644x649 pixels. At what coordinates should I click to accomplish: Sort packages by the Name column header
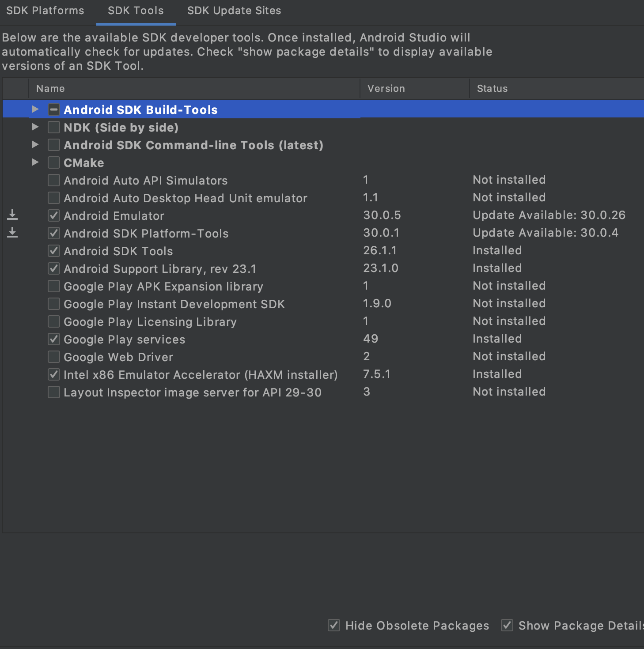point(50,89)
